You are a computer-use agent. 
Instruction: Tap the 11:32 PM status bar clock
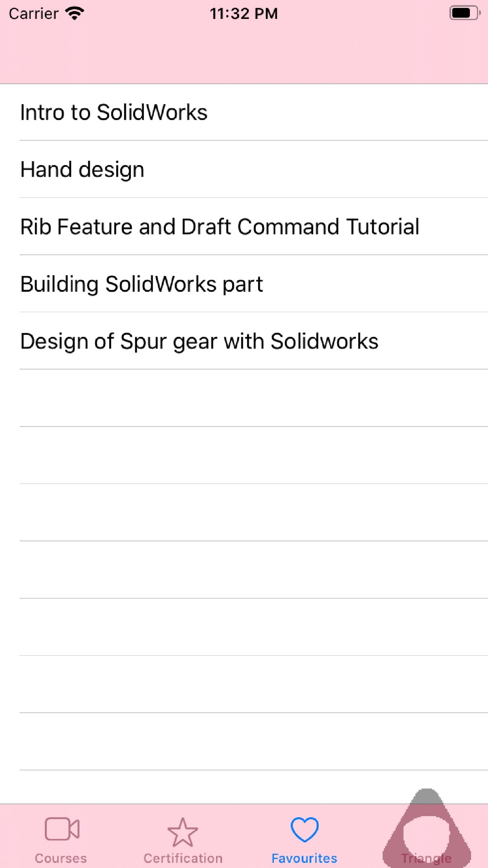[244, 13]
